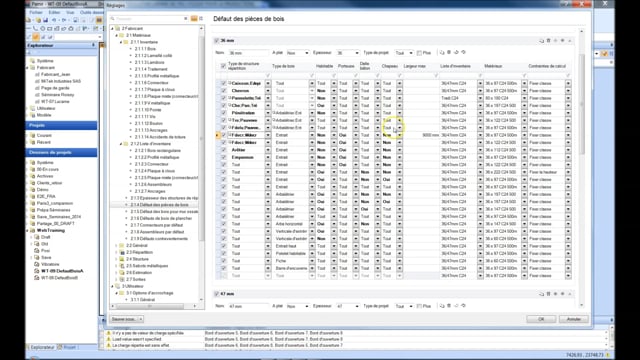Open the Sauver sous dropdown arrow
The width and height of the screenshot is (640, 360).
click(x=141, y=319)
